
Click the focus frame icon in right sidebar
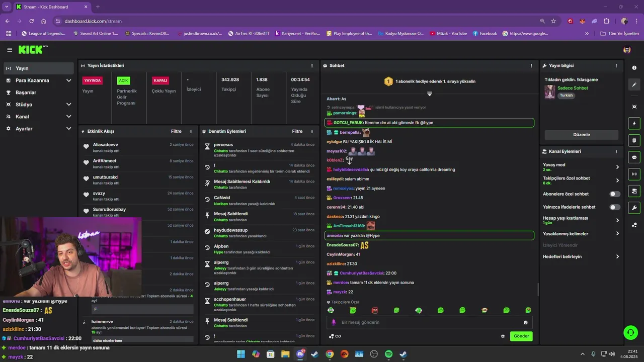tap(634, 107)
